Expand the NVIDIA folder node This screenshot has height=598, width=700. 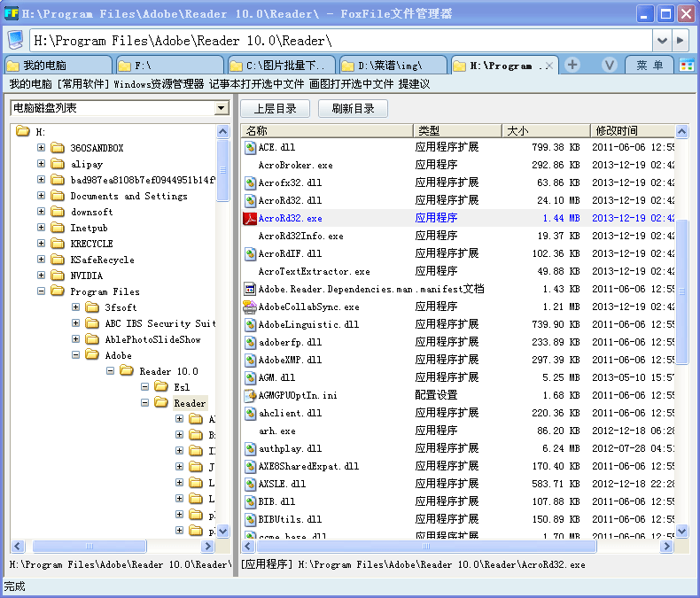(x=42, y=276)
